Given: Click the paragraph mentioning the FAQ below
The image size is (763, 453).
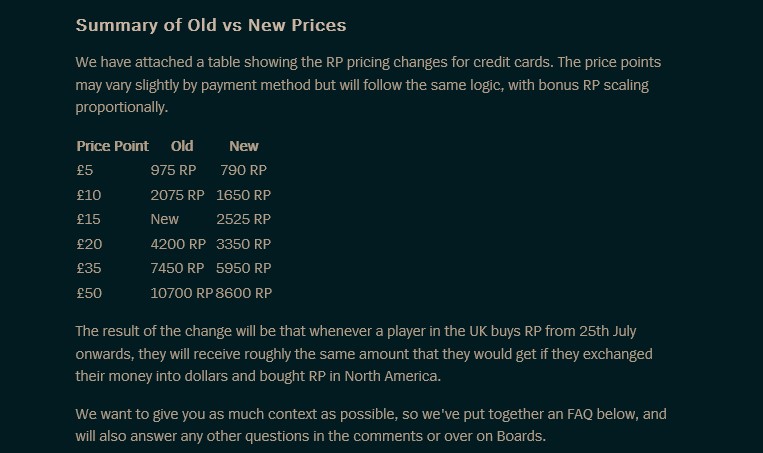Looking at the screenshot, I should coord(371,424).
